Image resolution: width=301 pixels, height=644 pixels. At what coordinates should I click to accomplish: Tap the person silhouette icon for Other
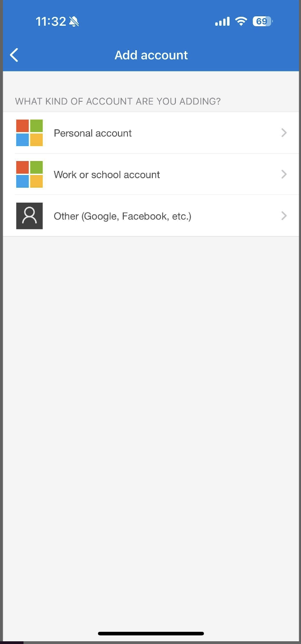pyautogui.click(x=29, y=216)
